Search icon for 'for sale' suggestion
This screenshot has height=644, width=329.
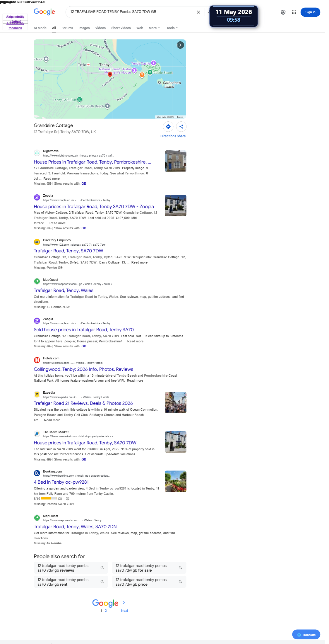click(x=180, y=568)
